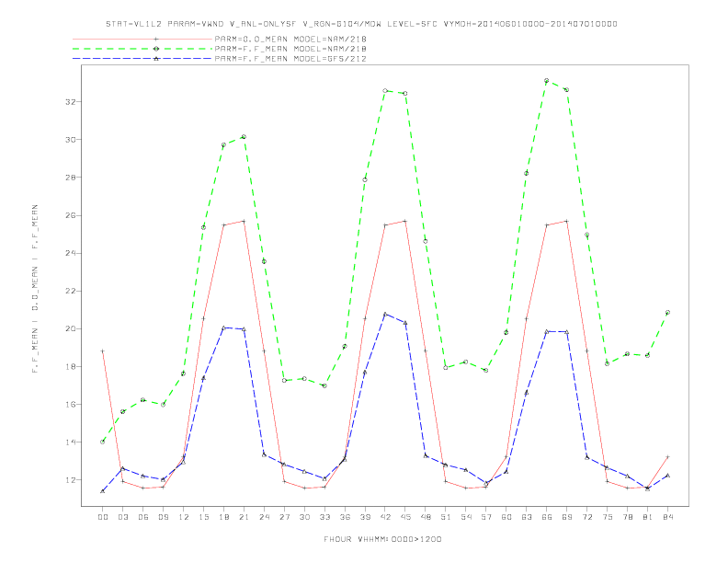Screen dimensions: 728x563
Task: Click the vertical y-axis title F.F_MEAN | O.O_MEAN
Action: tap(35, 289)
